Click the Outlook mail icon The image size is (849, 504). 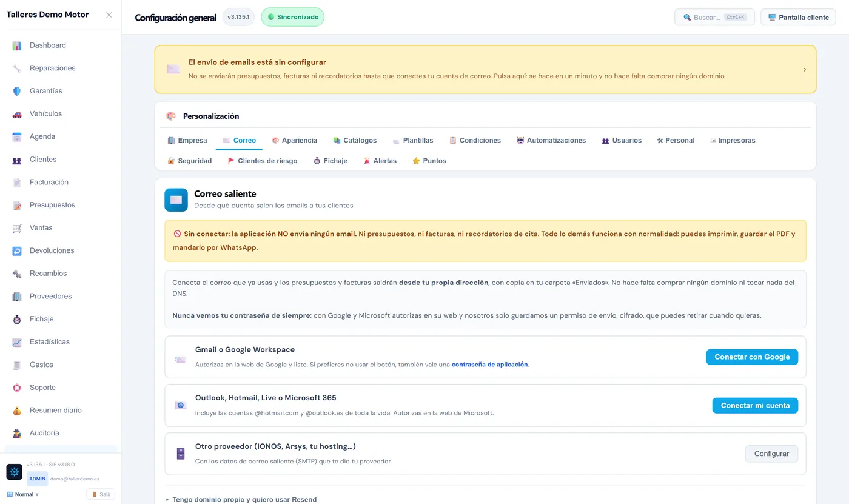180,405
